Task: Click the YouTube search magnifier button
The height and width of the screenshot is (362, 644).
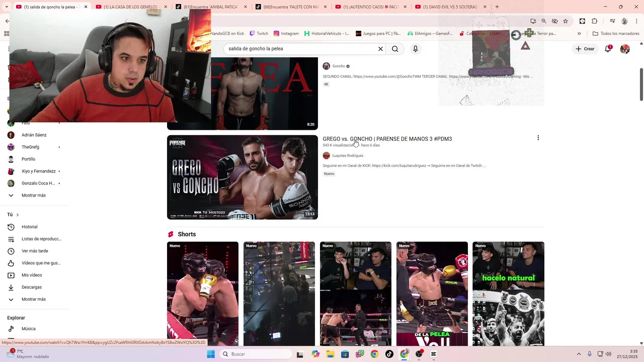Action: pos(395,49)
